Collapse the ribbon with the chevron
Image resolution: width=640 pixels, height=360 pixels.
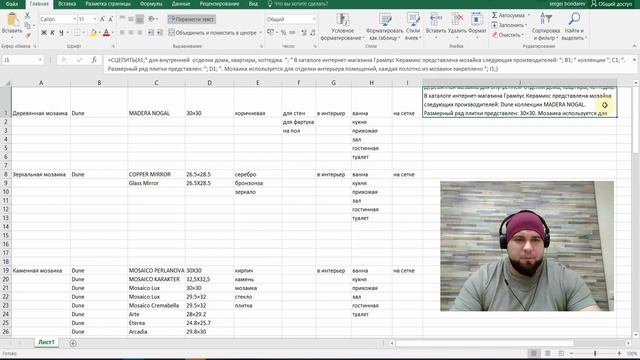(x=634, y=46)
